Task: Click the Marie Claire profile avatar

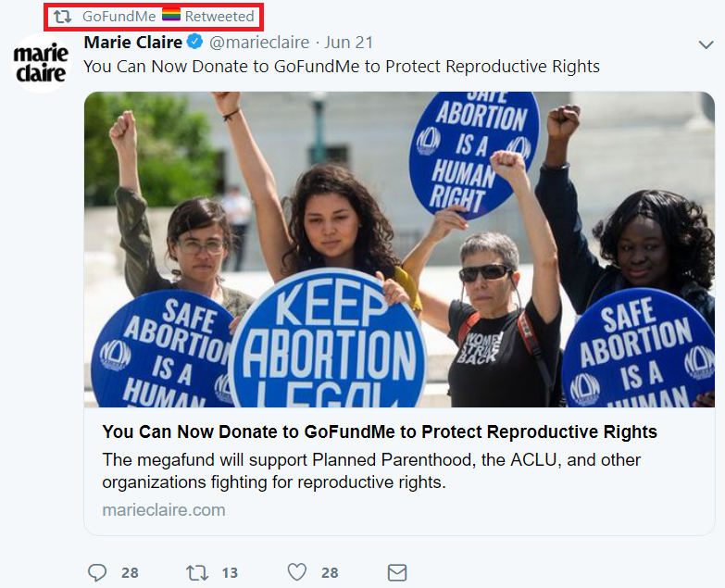Action: 41,63
